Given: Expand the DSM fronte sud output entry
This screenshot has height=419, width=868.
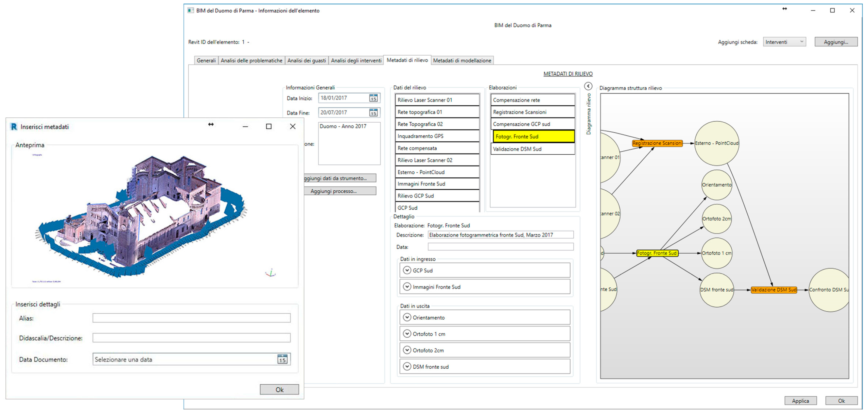Looking at the screenshot, I should 407,367.
